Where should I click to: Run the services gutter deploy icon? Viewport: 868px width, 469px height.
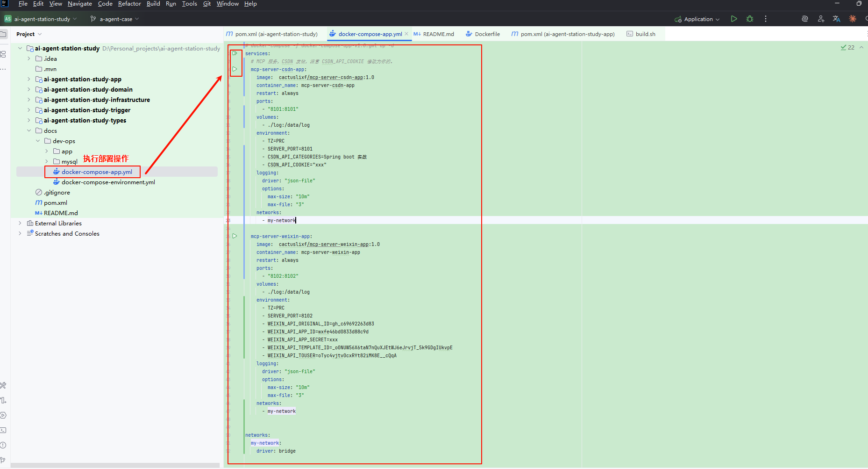point(235,53)
